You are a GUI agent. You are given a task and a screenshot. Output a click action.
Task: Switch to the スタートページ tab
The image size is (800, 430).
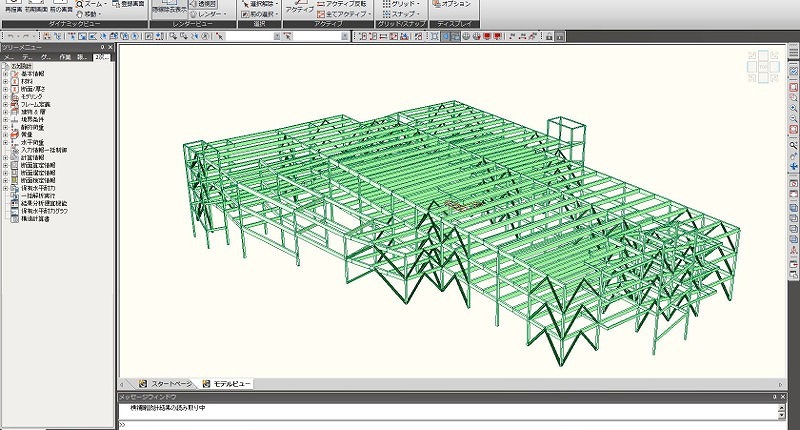[x=168, y=384]
